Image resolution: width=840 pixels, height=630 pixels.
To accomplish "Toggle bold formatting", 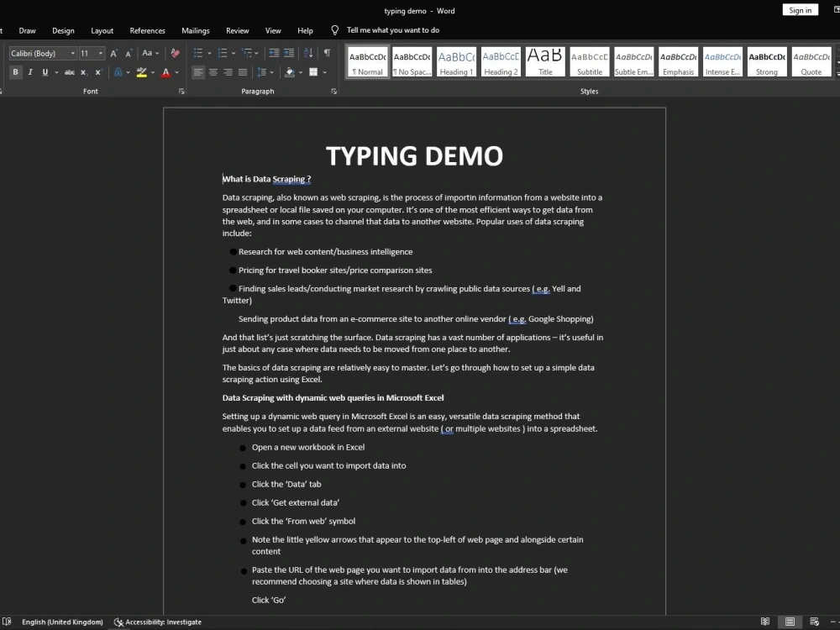I will (15, 72).
